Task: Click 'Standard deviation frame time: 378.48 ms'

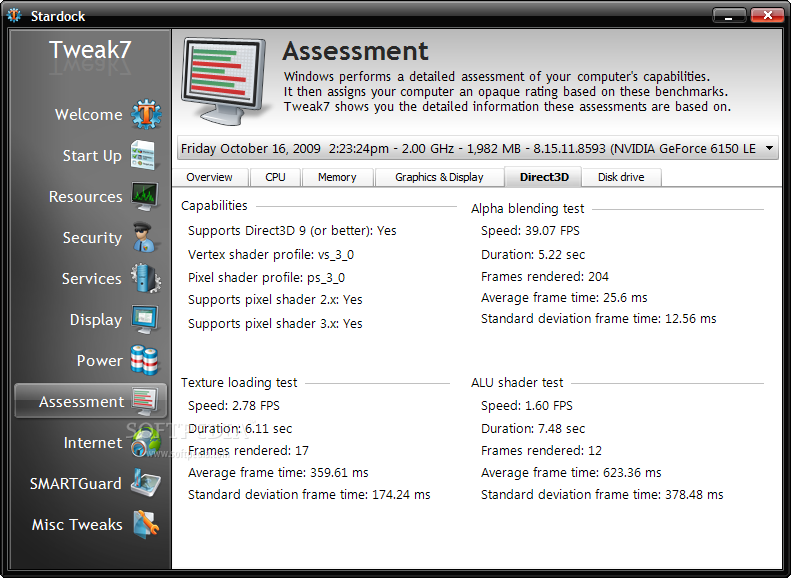Action: (602, 495)
